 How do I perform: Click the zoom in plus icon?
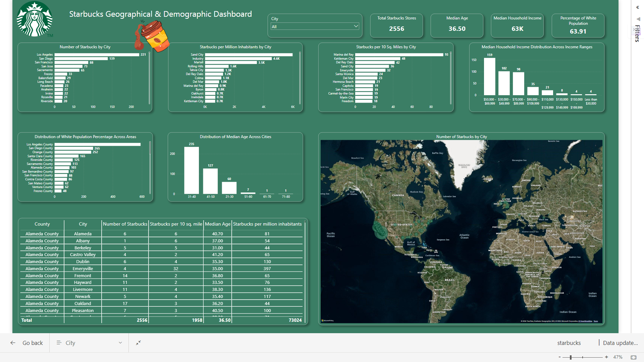pyautogui.click(x=606, y=357)
